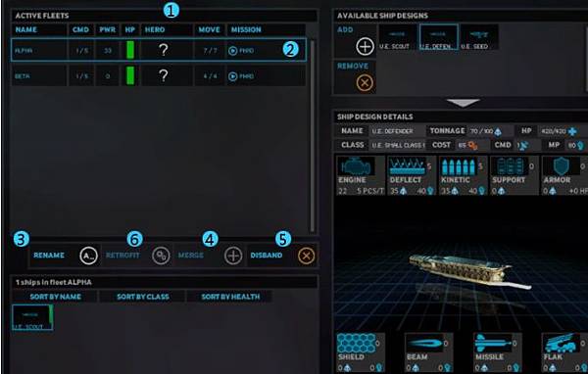The width and height of the screenshot is (588, 374).
Task: Select the Kinetic weapon module icon
Action: (x=459, y=166)
